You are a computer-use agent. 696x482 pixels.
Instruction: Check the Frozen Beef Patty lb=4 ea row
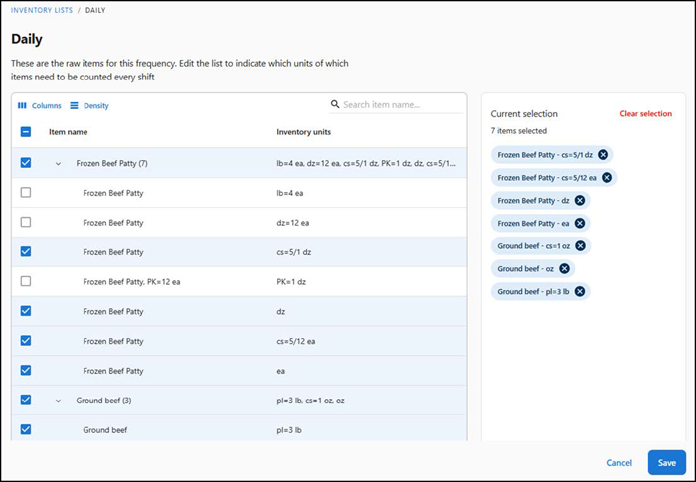[26, 193]
